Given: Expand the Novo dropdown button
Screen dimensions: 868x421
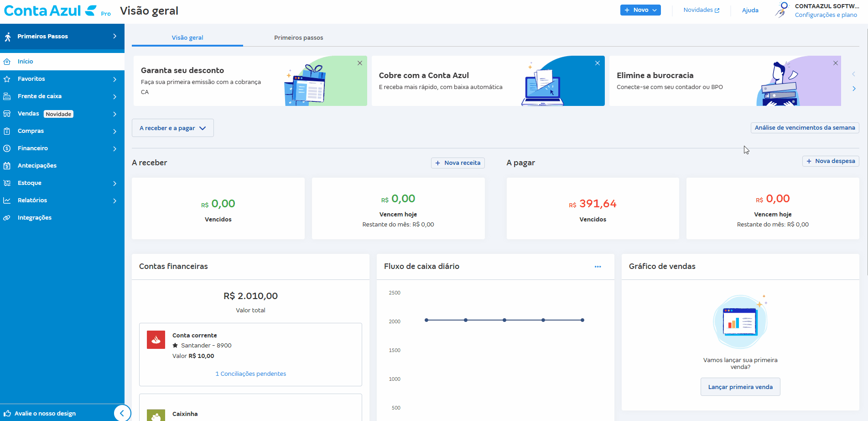Looking at the screenshot, I should 640,10.
